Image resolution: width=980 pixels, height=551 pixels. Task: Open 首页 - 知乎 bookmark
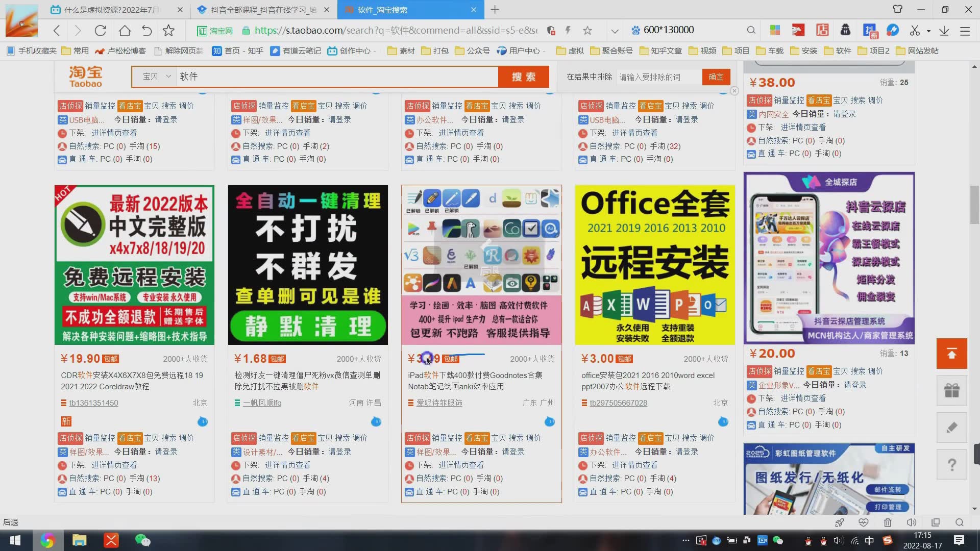point(238,51)
